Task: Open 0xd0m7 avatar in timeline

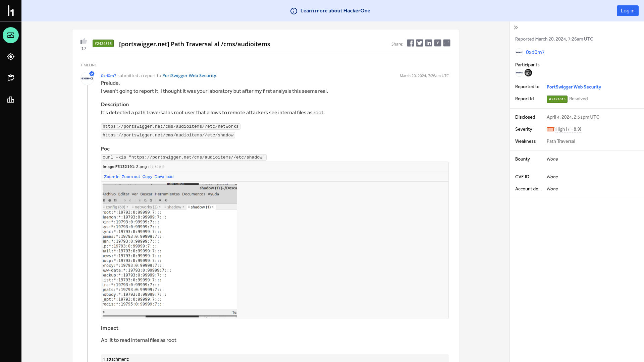Action: tap(87, 78)
